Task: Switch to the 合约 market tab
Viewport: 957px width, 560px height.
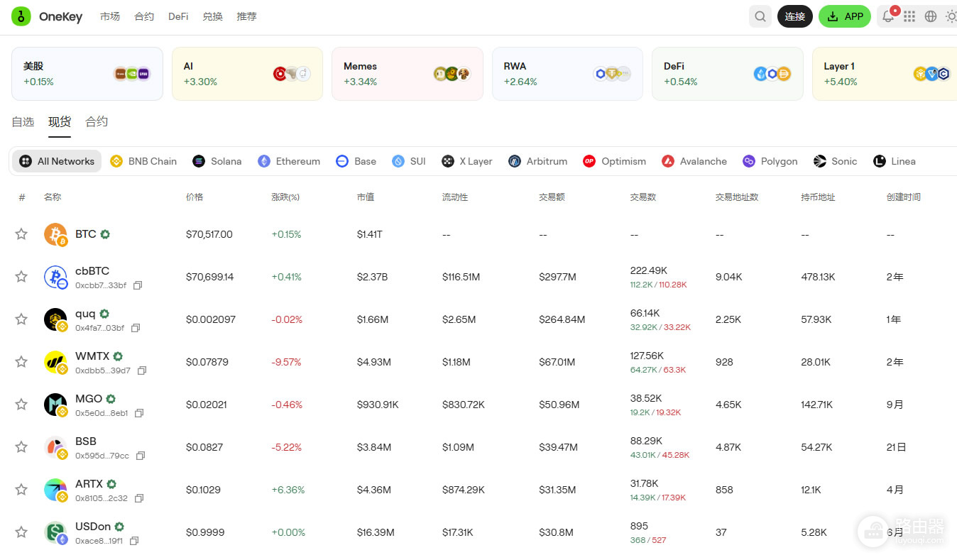Action: (97, 122)
